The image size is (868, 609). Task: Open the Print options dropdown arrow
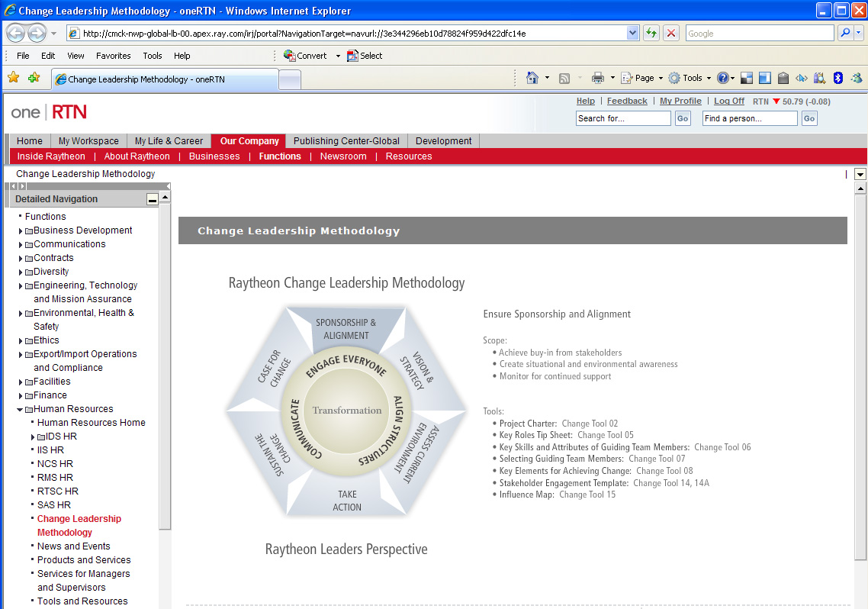(x=612, y=78)
